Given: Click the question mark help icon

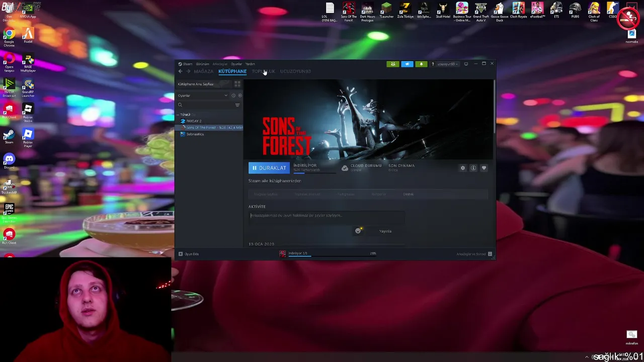Looking at the screenshot, I should tap(433, 64).
